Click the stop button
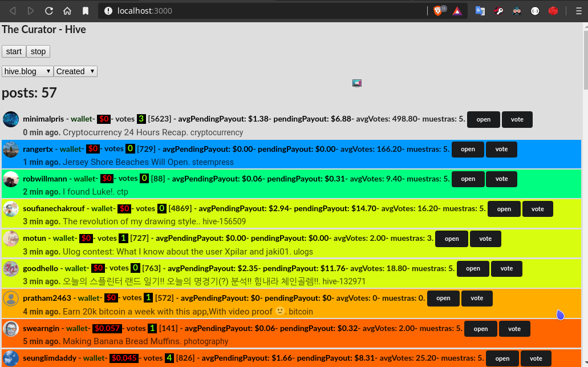Image resolution: width=588 pixels, height=367 pixels. pos(38,51)
